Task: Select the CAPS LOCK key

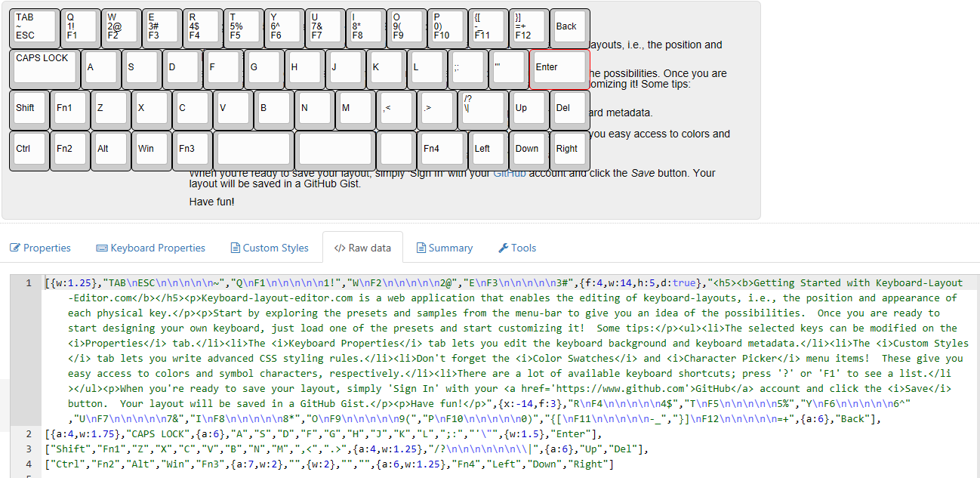Action: (45, 69)
